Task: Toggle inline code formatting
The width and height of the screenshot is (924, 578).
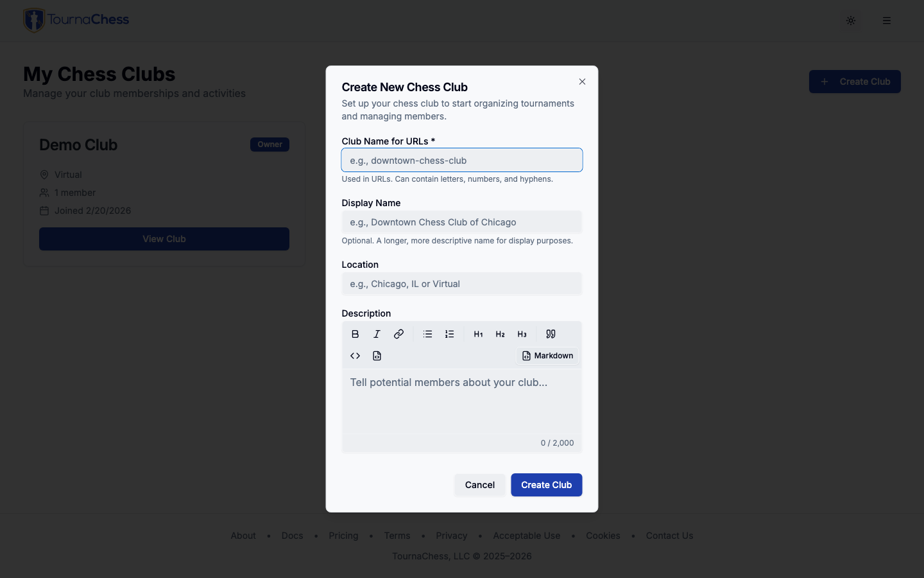Action: (x=355, y=356)
